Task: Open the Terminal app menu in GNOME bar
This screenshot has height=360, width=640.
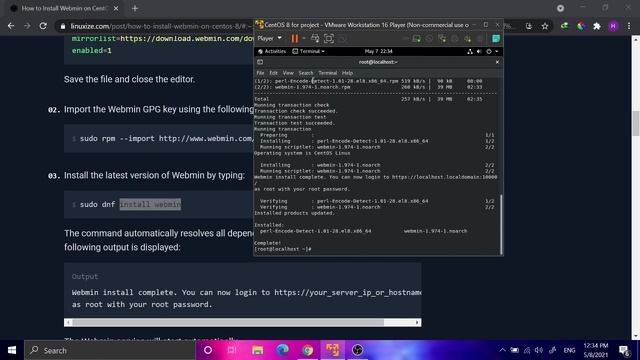Action: click(x=308, y=51)
